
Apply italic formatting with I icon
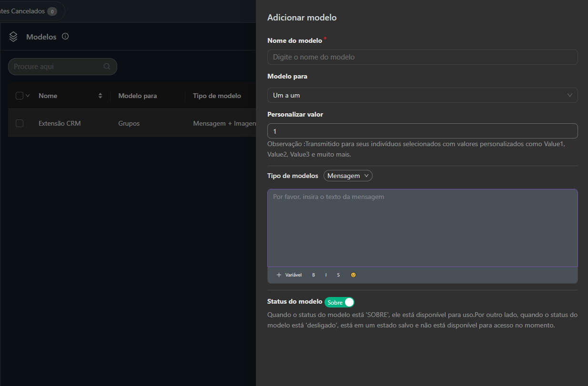coord(326,275)
